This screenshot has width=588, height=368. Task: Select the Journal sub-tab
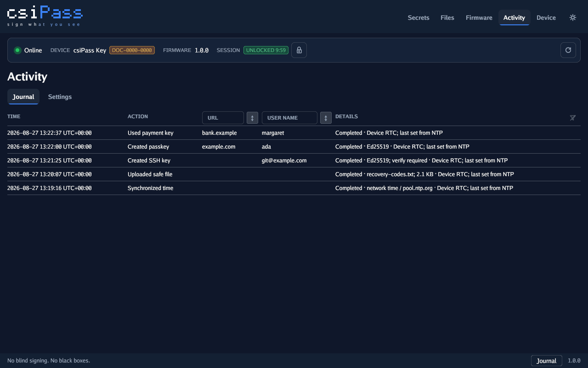coord(23,97)
